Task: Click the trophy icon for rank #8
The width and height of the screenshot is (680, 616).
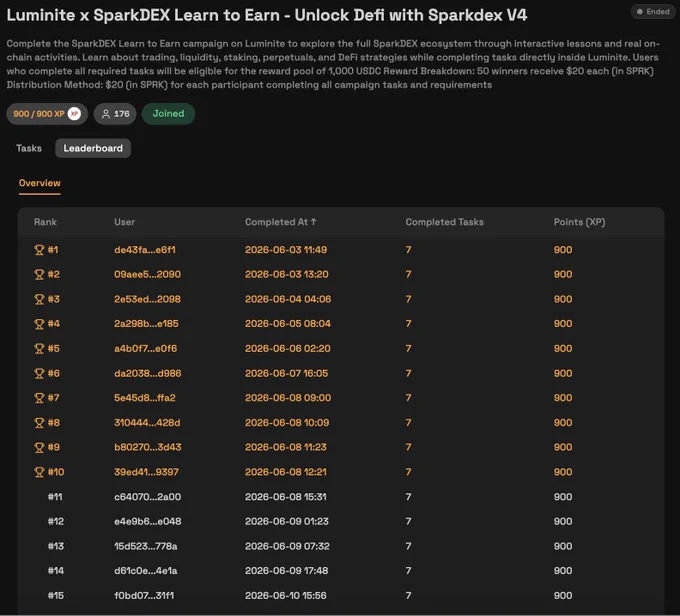Action: pyautogui.click(x=39, y=423)
